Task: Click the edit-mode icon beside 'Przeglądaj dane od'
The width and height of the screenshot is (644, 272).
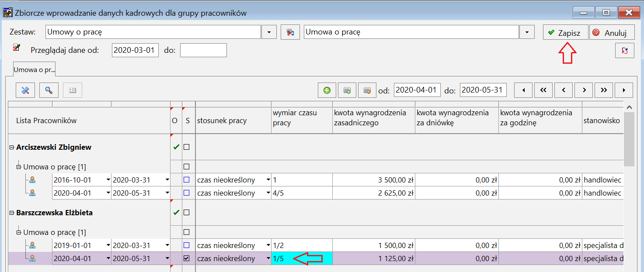Action: point(17,47)
